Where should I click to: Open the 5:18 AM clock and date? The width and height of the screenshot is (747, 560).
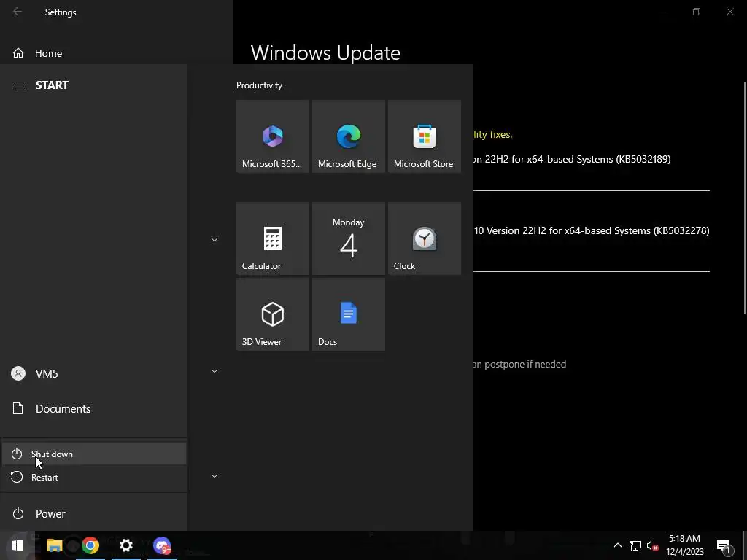click(684, 545)
